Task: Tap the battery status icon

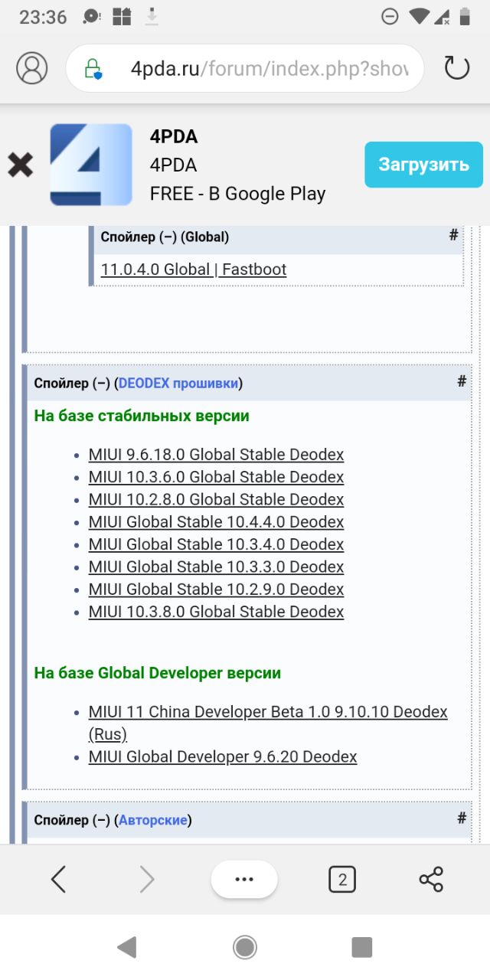Action: point(465,16)
